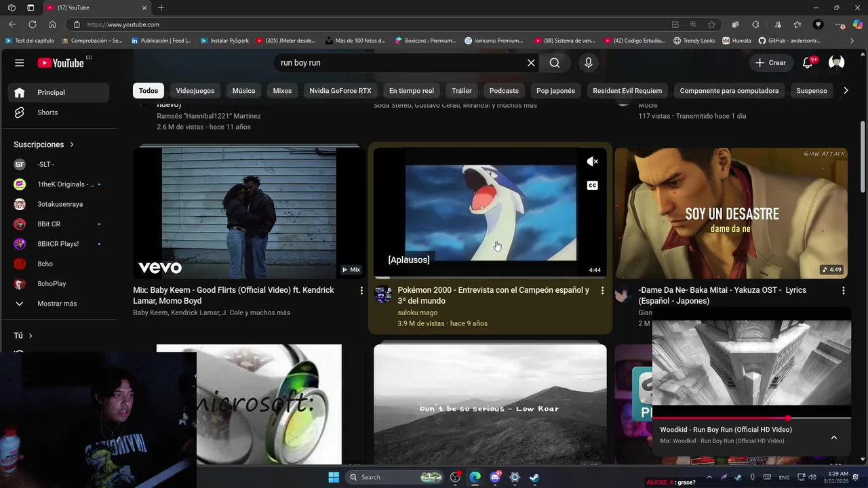
Task: Select the Pop japonés filter chip
Action: (x=555, y=91)
